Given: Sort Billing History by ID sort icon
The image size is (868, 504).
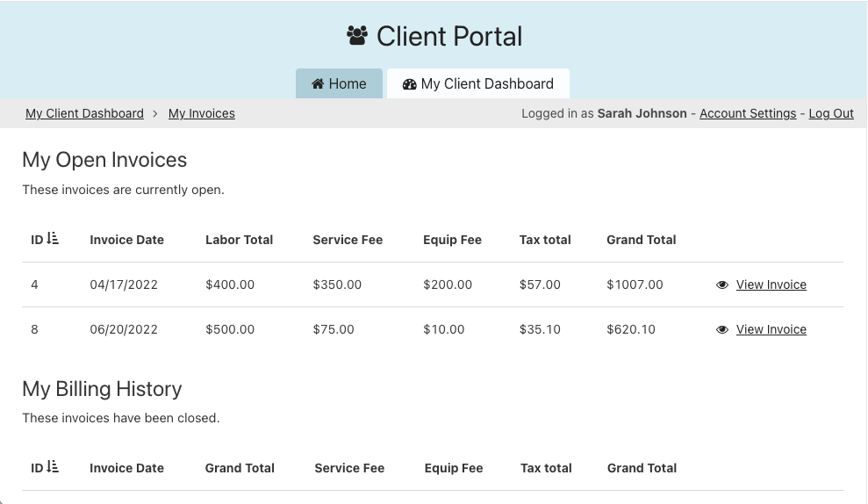Looking at the screenshot, I should [x=53, y=468].
